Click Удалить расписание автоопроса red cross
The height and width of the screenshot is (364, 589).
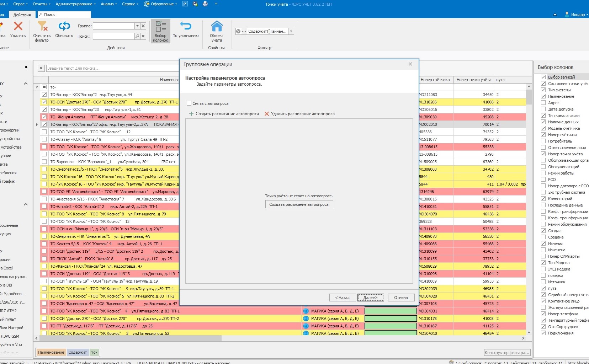point(267,114)
